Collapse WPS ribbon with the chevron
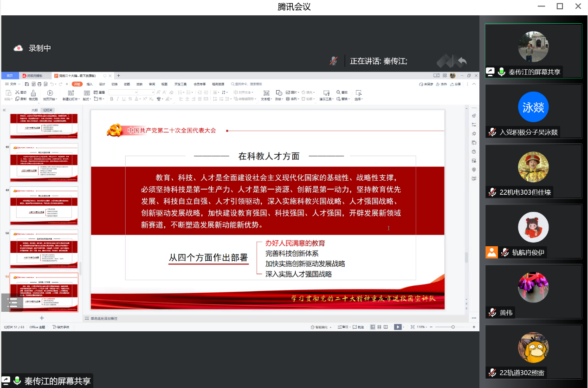Image resolution: width=588 pixels, height=388 pixels. pyautogui.click(x=474, y=84)
